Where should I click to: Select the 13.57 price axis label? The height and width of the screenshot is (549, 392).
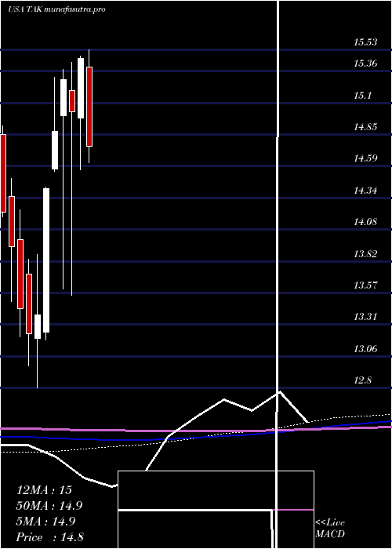(365, 285)
